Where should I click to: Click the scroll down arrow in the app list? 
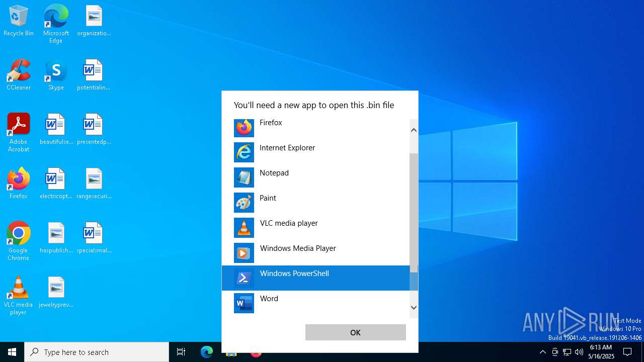pos(414,307)
